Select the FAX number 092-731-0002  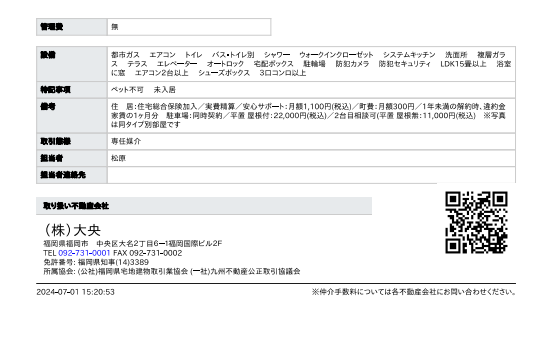156,253
